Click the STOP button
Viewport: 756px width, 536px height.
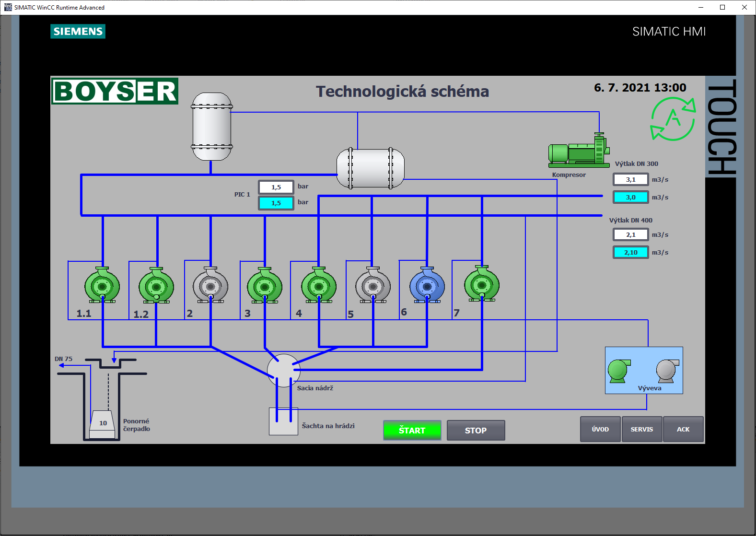pyautogui.click(x=476, y=430)
